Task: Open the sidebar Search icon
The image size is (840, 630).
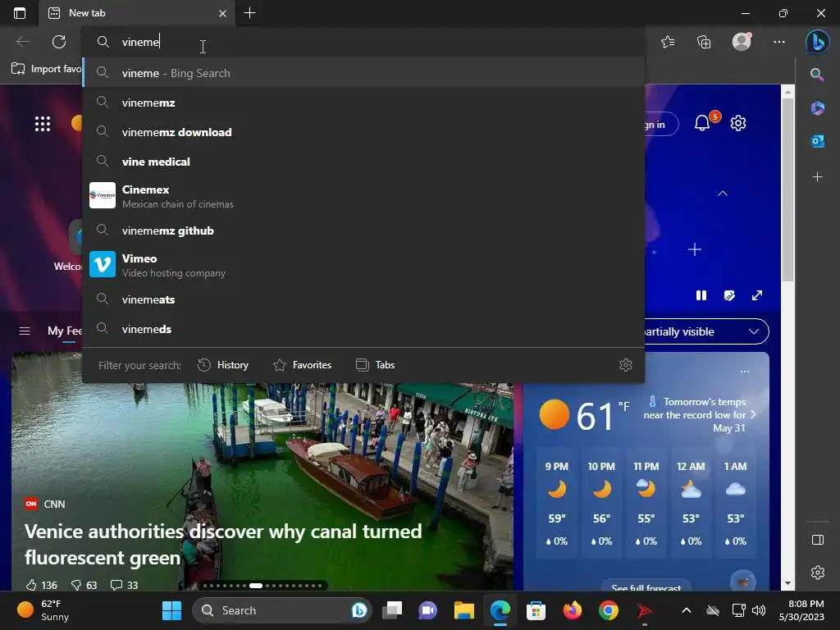Action: coord(817,75)
